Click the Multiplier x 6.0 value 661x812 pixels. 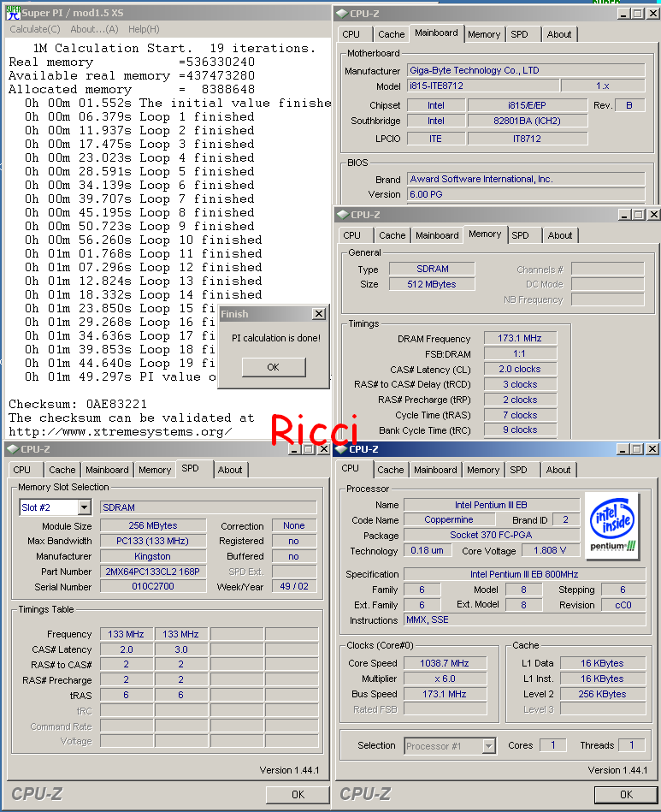[x=446, y=679]
